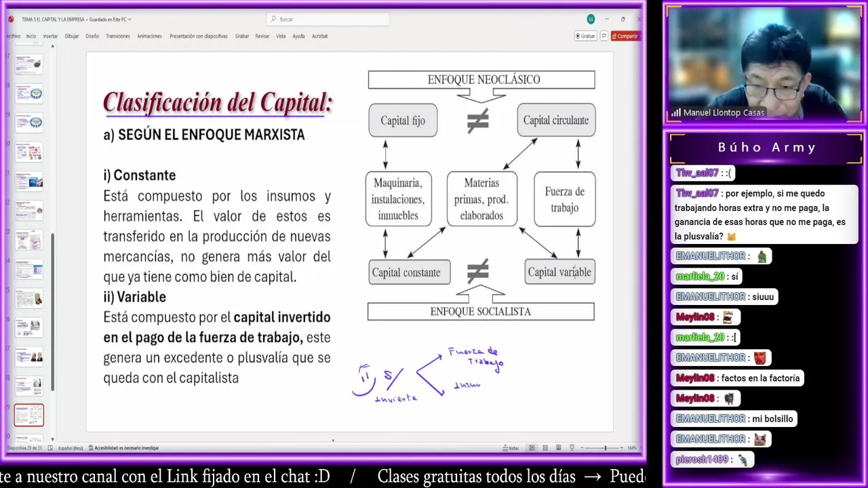Switch to Normal view icon
Image resolution: width=868 pixels, height=488 pixels.
click(532, 448)
